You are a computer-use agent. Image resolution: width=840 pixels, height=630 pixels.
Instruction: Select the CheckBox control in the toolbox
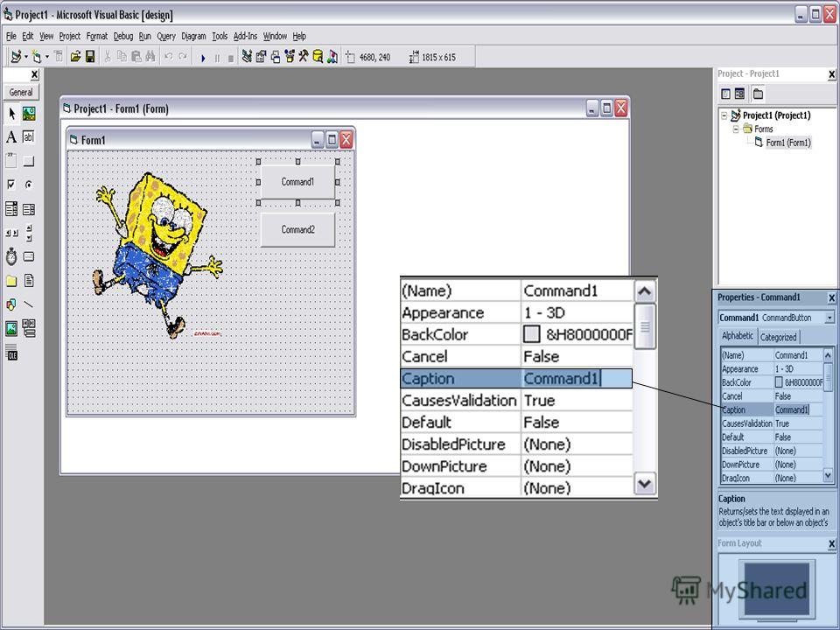pos(11,185)
